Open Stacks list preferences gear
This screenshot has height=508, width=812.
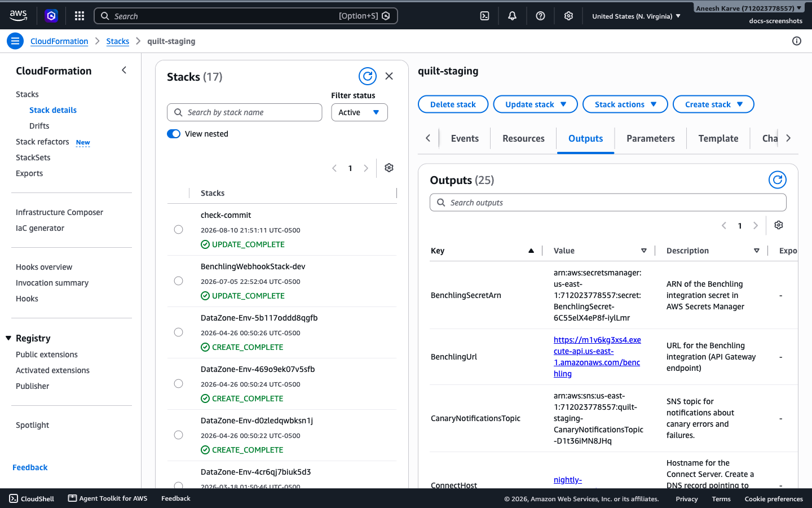(389, 168)
